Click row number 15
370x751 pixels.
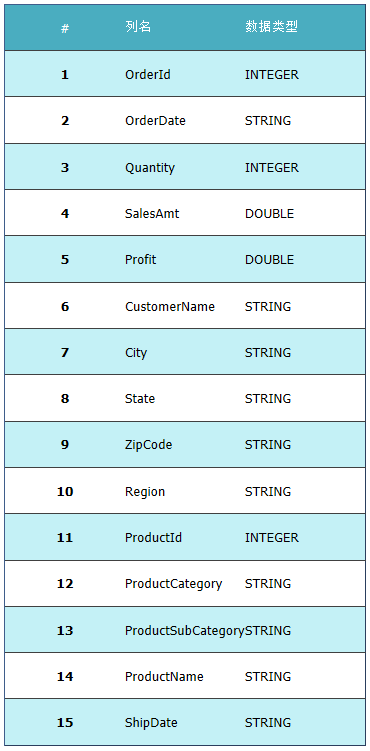click(65, 723)
